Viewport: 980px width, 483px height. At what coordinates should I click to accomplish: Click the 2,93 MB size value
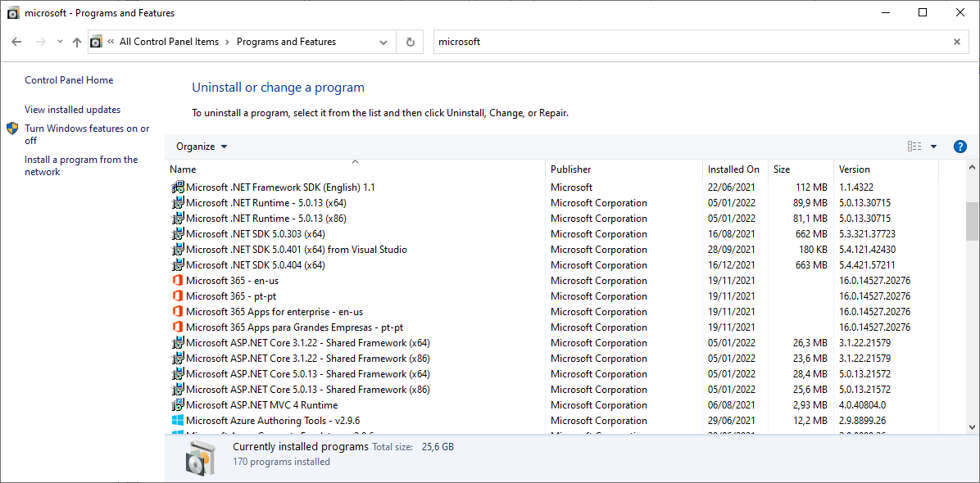[809, 405]
